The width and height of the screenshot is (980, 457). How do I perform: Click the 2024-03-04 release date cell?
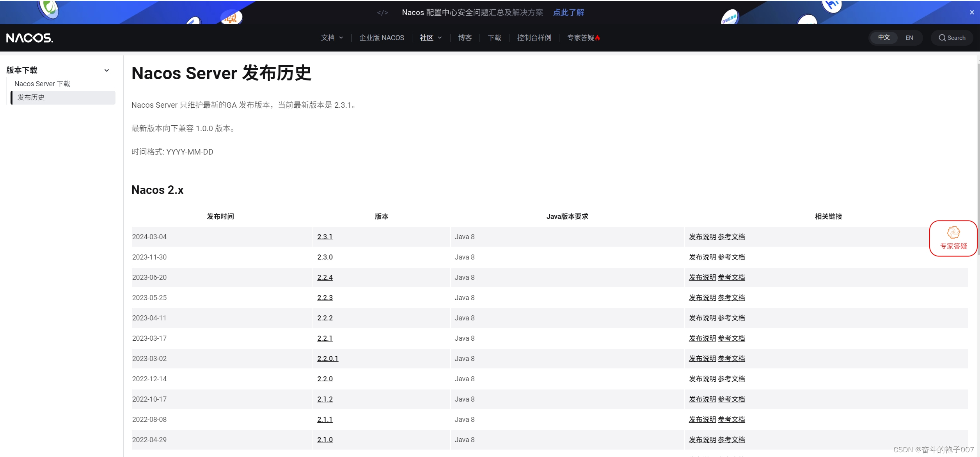click(x=222, y=237)
